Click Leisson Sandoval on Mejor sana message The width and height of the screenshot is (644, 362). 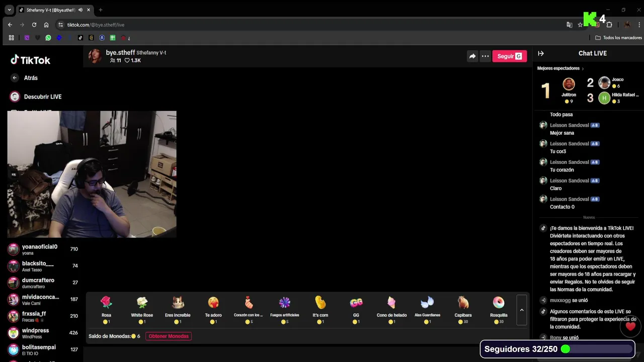569,125
